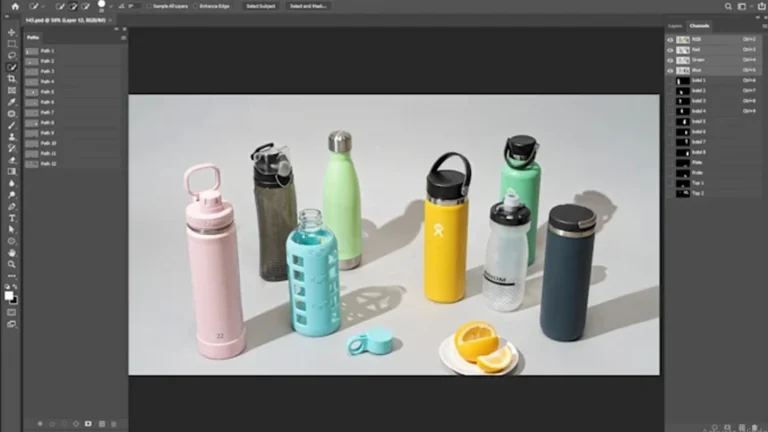
Task: Select the Crop tool
Action: (x=12, y=79)
